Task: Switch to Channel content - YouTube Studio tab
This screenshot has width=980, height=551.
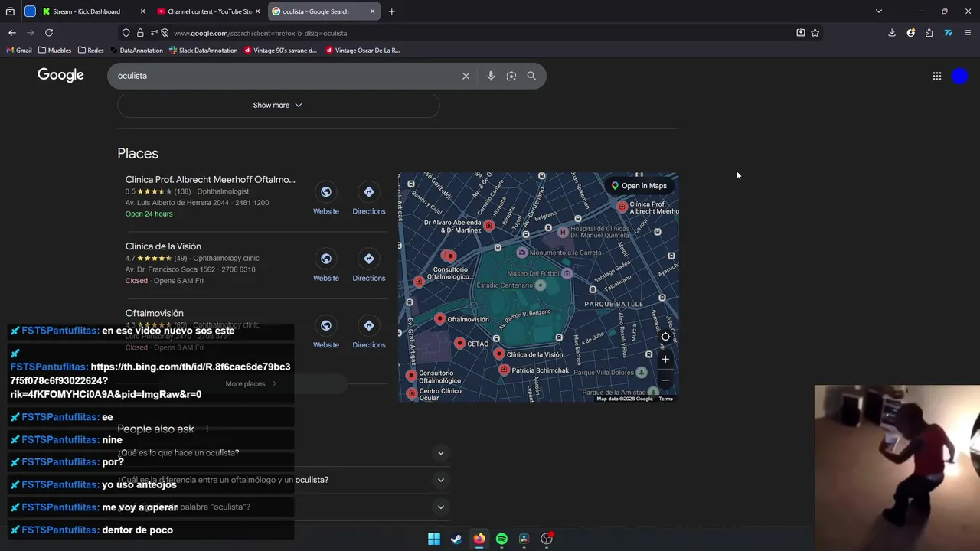Action: pos(210,11)
